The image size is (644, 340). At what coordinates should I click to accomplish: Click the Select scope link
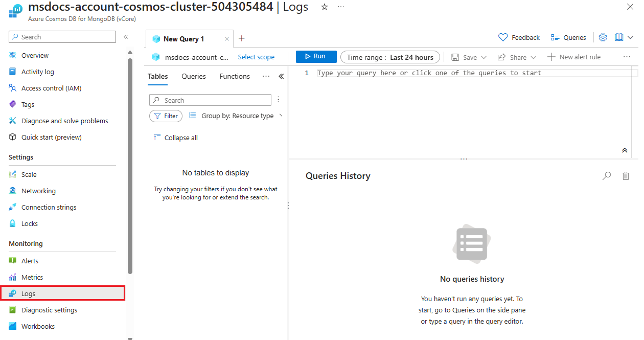click(x=256, y=57)
